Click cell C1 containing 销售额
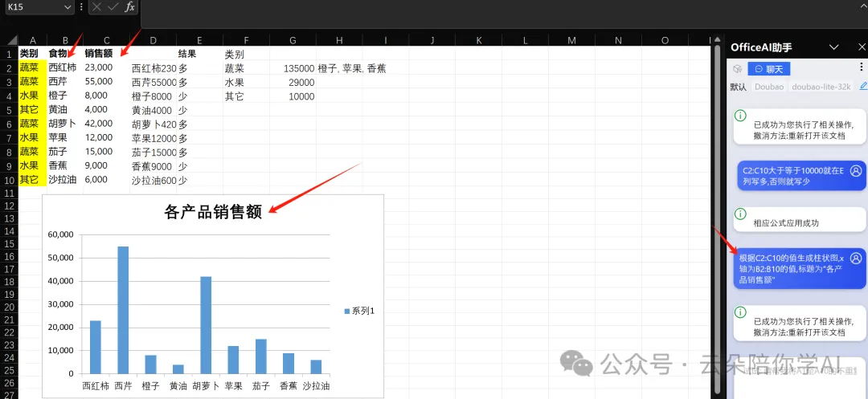 [106, 54]
